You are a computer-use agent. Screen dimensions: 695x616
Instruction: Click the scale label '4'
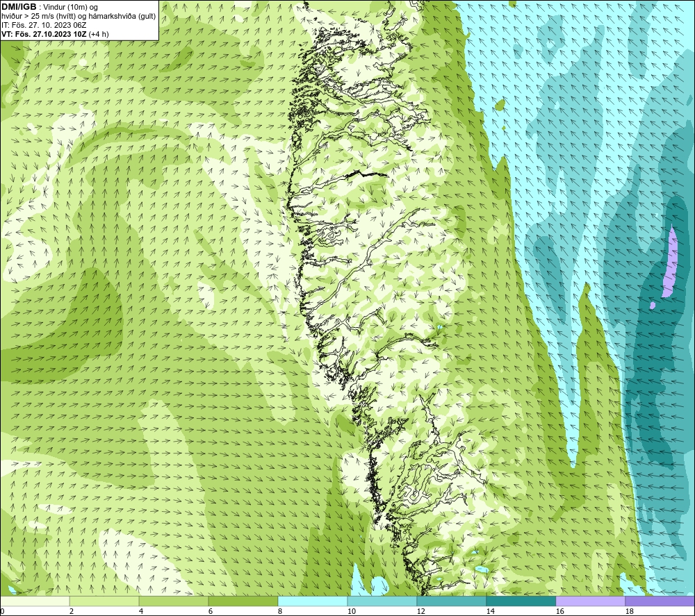tap(141, 611)
